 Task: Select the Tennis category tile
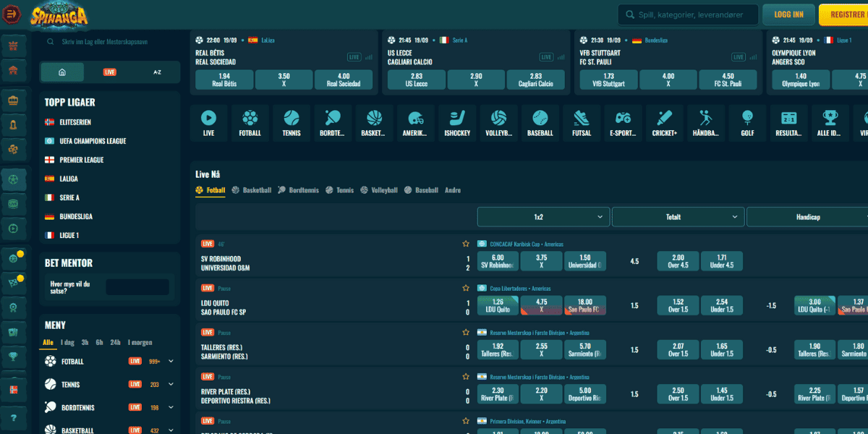click(x=292, y=123)
